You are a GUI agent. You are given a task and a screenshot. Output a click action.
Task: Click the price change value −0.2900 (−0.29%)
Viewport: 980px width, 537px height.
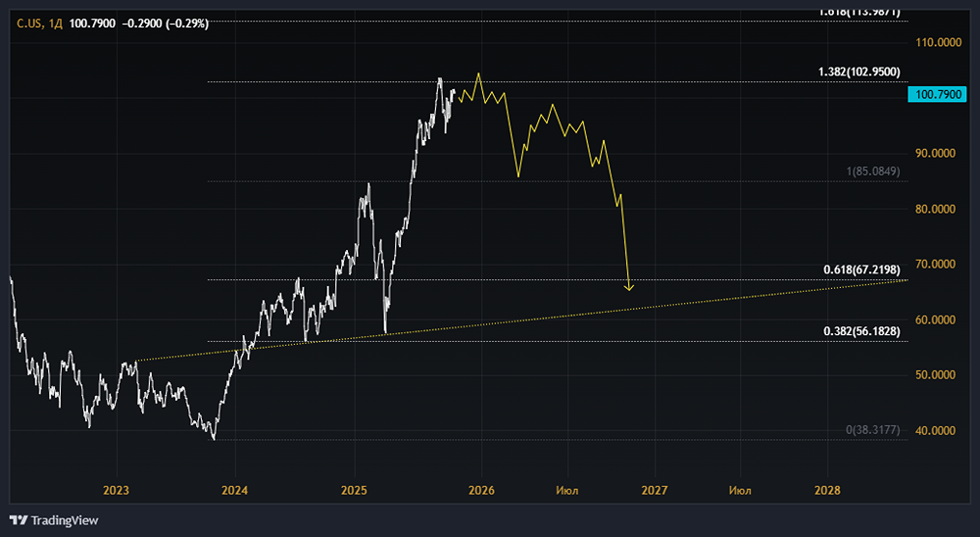[165, 24]
